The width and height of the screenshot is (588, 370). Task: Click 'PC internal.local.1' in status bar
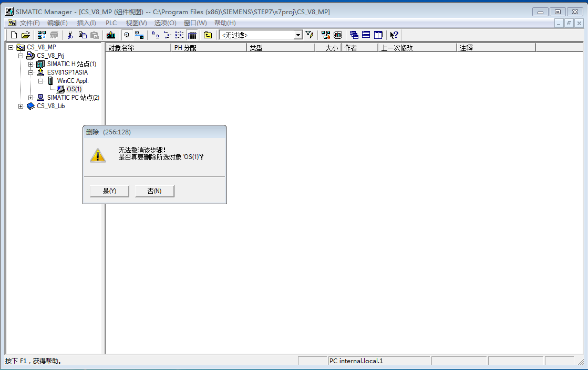pyautogui.click(x=356, y=361)
